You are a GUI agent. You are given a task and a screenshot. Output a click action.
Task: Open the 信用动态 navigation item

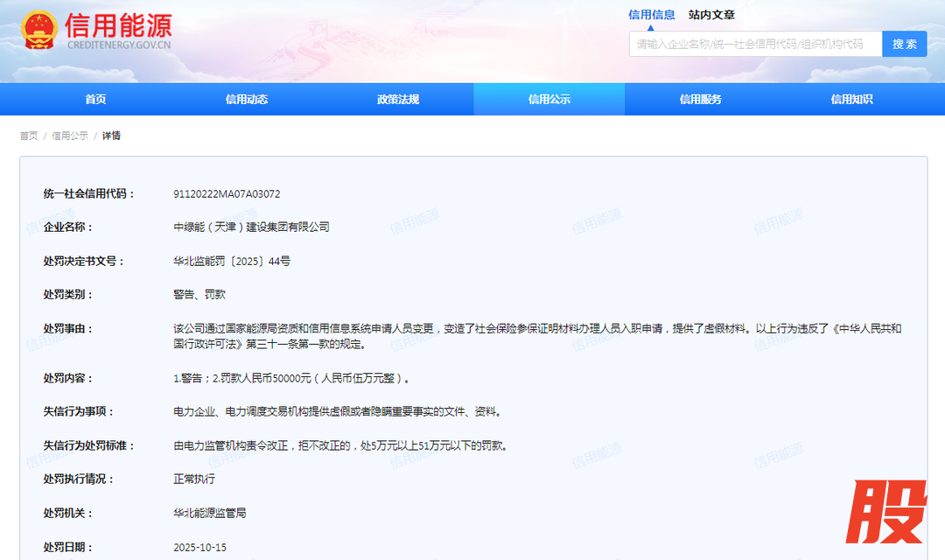[x=247, y=100]
